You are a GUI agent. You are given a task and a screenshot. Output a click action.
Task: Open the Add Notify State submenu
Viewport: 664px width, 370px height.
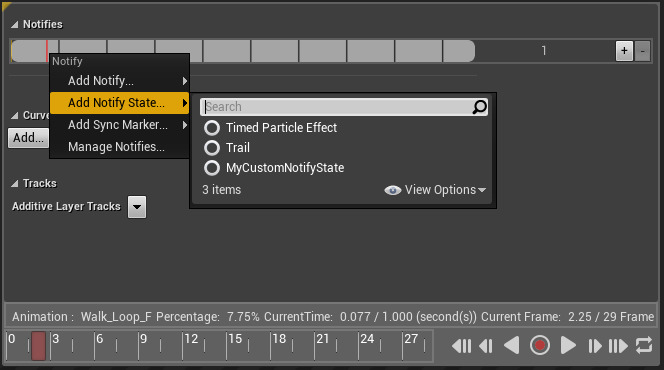[x=119, y=102]
